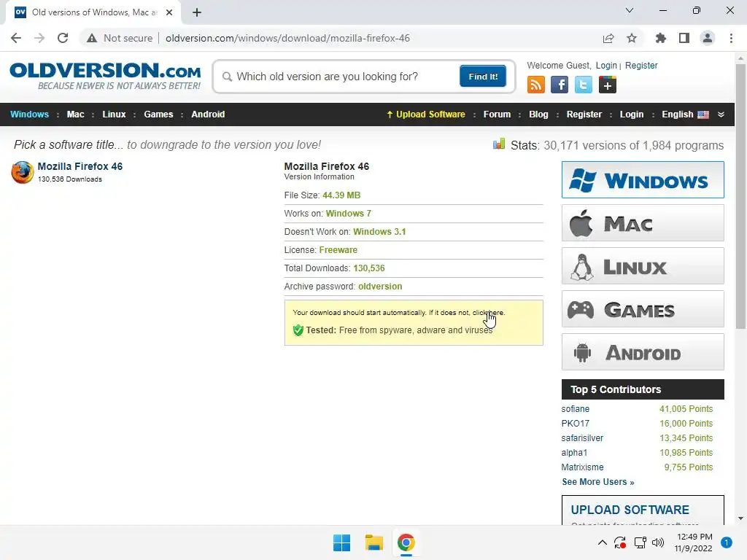Click the large Android platform button
The width and height of the screenshot is (747, 560).
tap(643, 352)
